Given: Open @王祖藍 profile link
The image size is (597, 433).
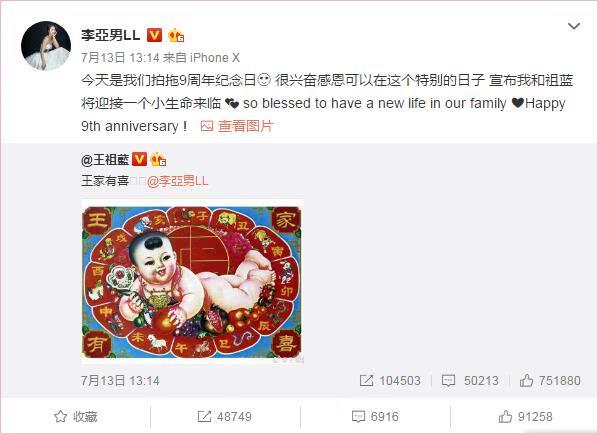Looking at the screenshot, I should pyautogui.click(x=105, y=160).
